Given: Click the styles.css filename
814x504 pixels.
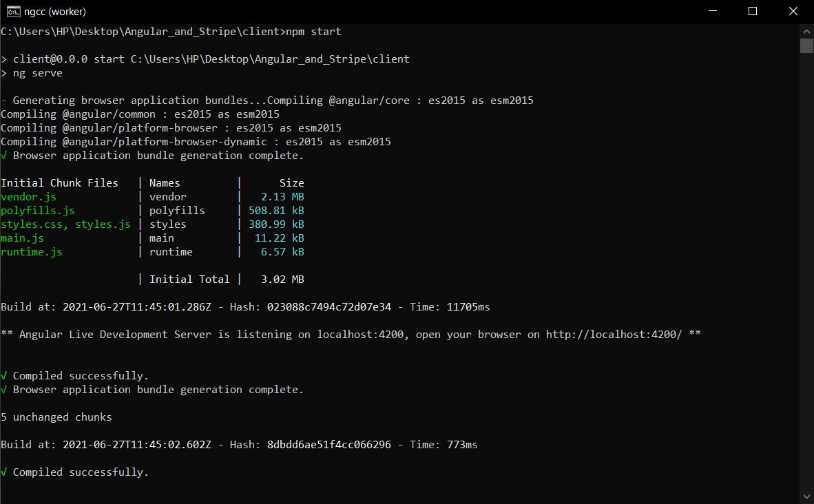Looking at the screenshot, I should pos(31,224).
